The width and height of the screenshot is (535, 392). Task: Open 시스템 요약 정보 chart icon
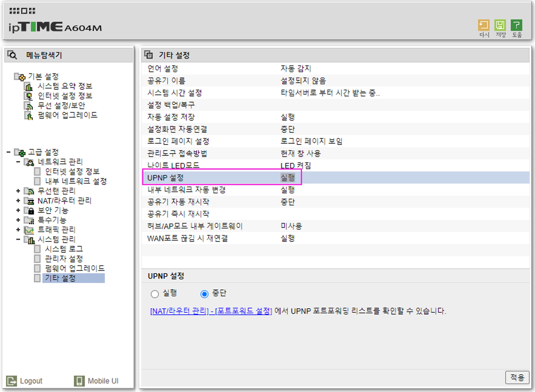(29, 87)
